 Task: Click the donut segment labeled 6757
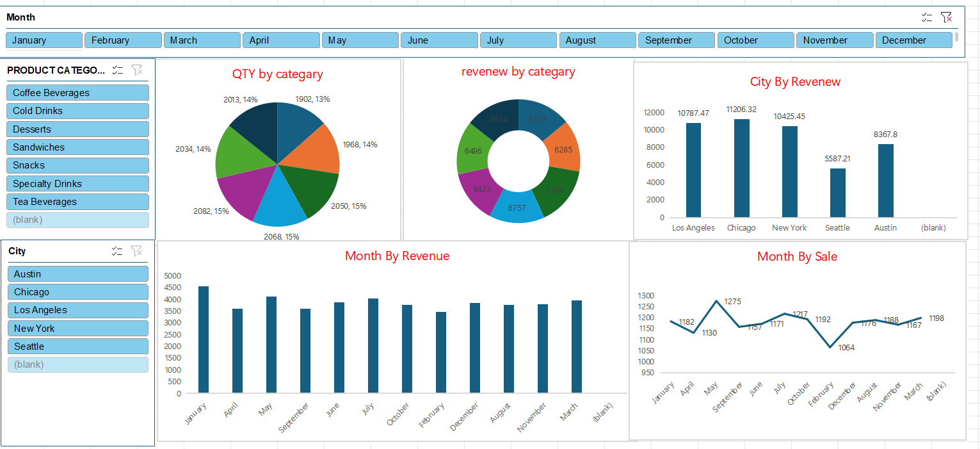[517, 208]
